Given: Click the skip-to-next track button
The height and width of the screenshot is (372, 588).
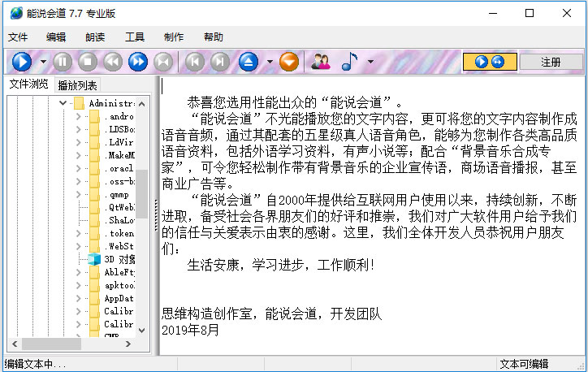Looking at the screenshot, I should pyautogui.click(x=220, y=62).
